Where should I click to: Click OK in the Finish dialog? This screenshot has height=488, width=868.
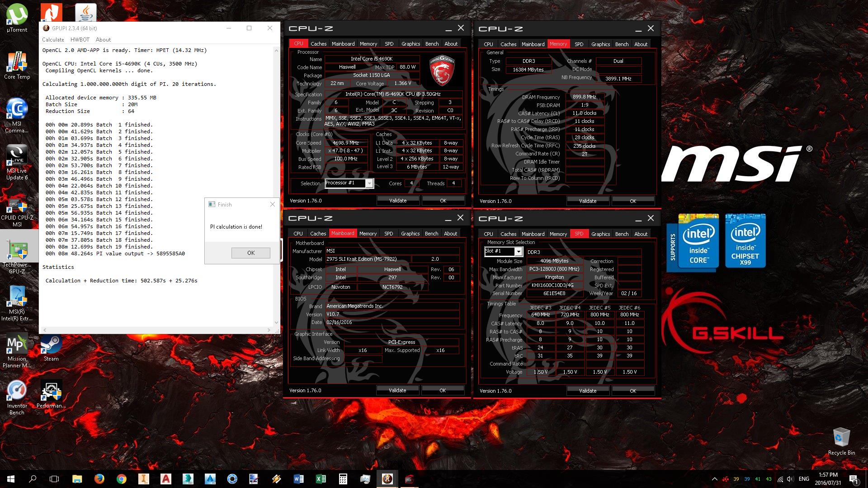251,253
